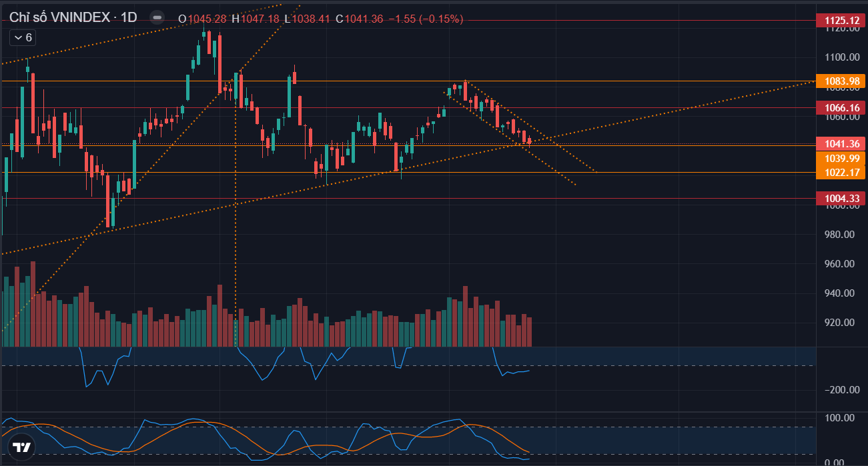Select the 1125.12 red price label
The width and height of the screenshot is (868, 466).
(842, 21)
